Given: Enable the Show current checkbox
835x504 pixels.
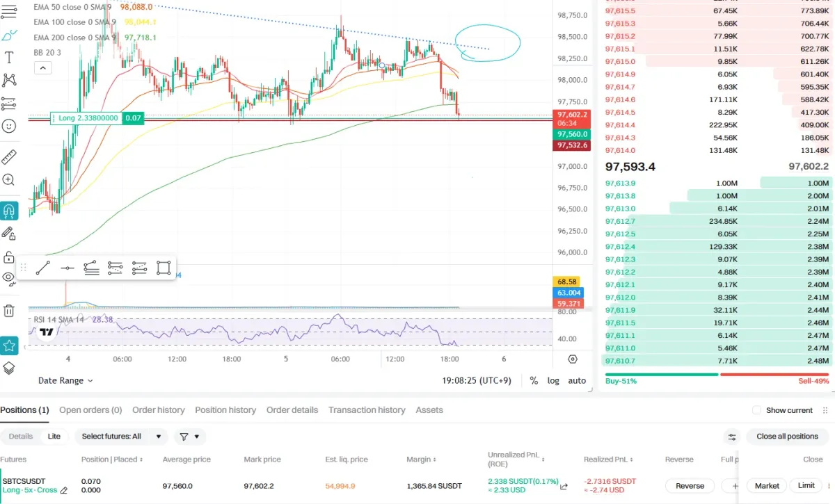Looking at the screenshot, I should tap(756, 410).
